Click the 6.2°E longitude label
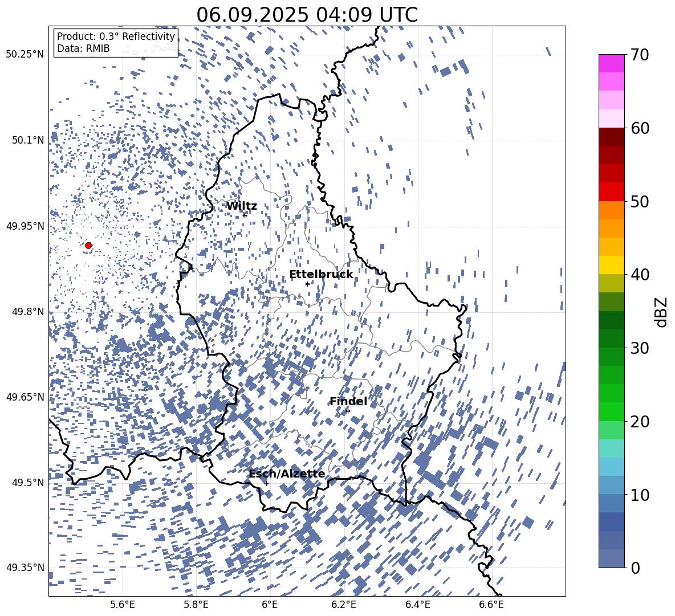This screenshot has height=616, width=675. pos(344,605)
